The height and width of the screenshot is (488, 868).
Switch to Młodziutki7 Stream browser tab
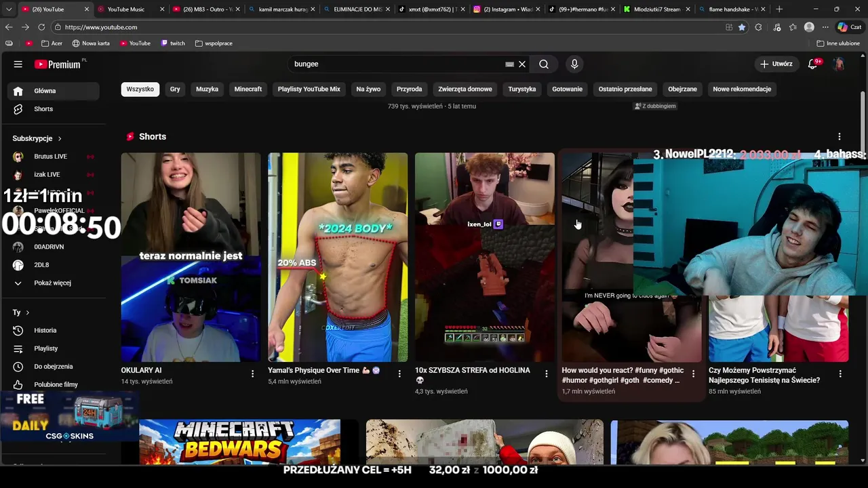[657, 9]
